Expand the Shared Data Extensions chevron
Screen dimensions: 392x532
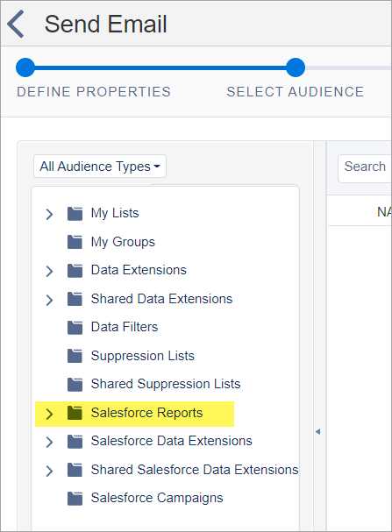50,300
